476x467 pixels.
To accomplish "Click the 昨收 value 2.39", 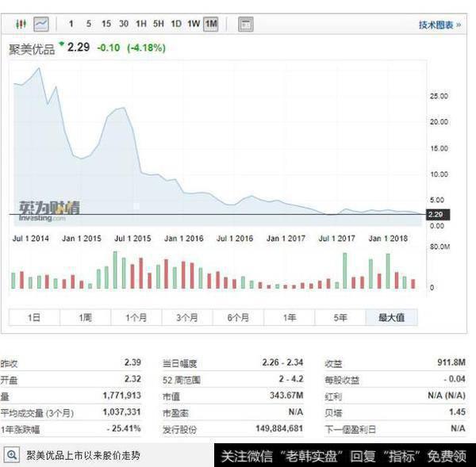I will pyautogui.click(x=132, y=362).
